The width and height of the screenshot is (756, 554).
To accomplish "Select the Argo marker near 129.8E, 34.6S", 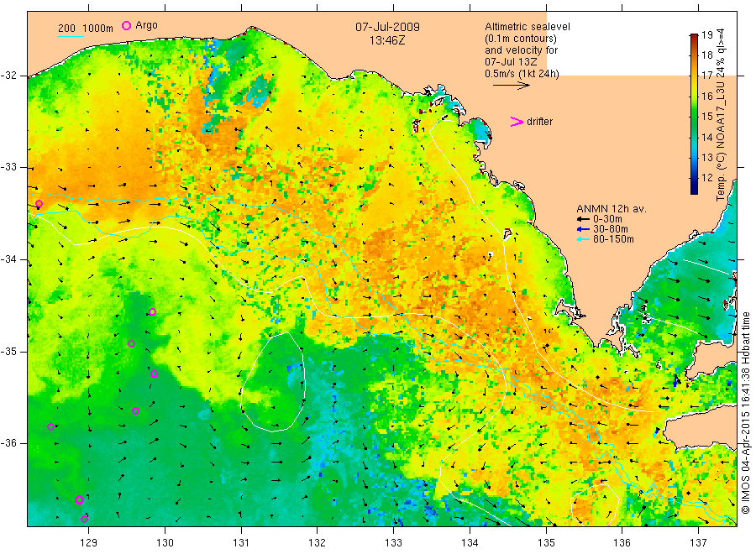I will [152, 311].
